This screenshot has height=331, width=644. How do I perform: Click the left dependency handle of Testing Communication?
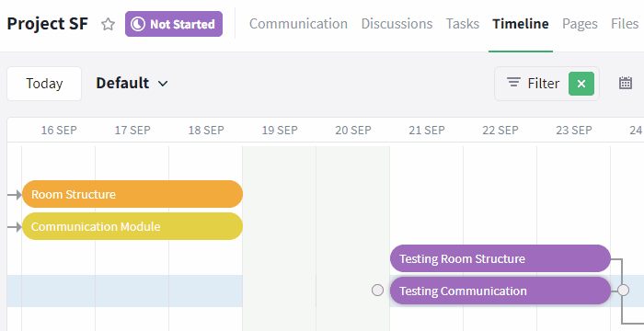tap(377, 291)
